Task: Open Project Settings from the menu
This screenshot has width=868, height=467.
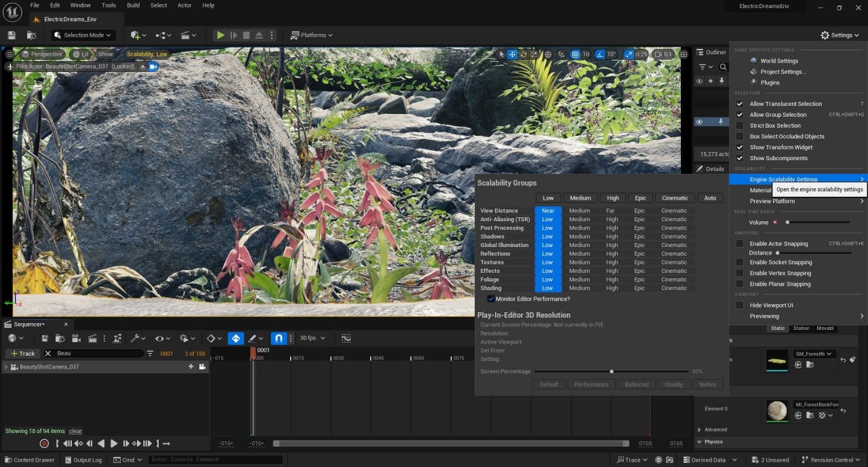Action: [783, 72]
